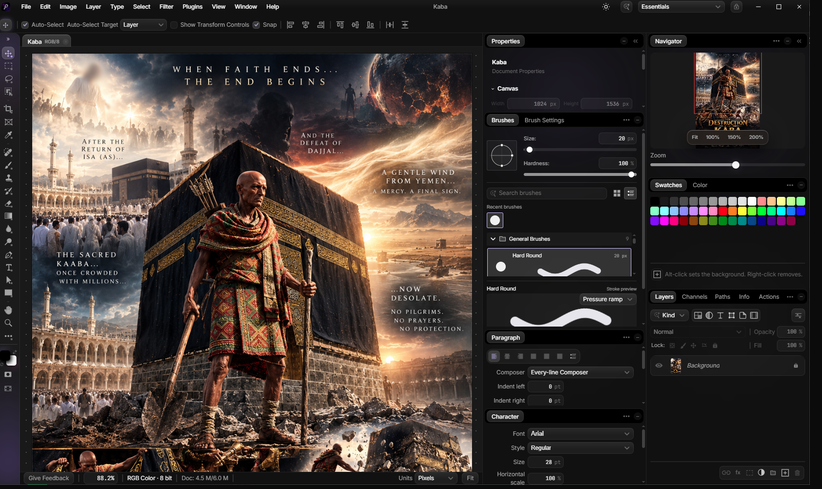Switch to the Channels tab
The width and height of the screenshot is (822, 489).
pos(695,297)
